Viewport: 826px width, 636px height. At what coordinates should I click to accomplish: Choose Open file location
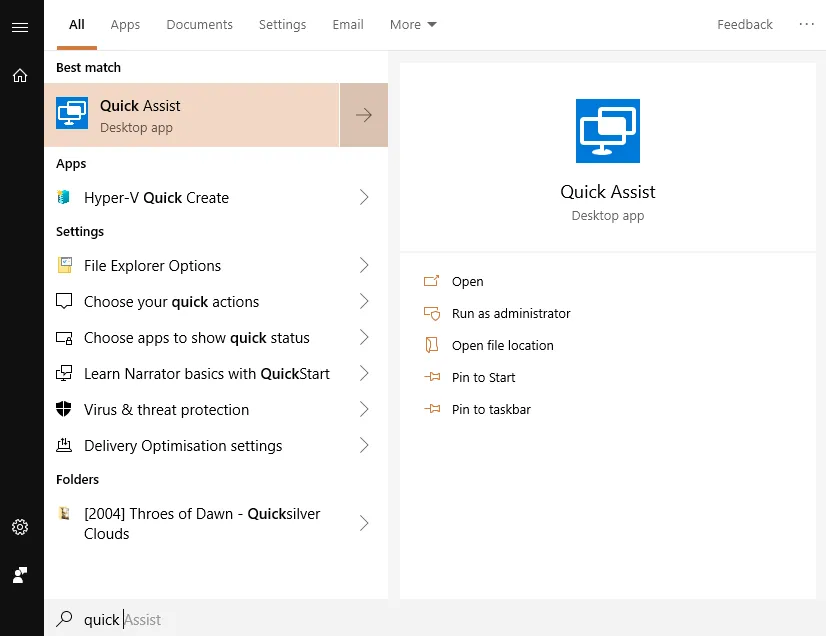[x=503, y=345]
